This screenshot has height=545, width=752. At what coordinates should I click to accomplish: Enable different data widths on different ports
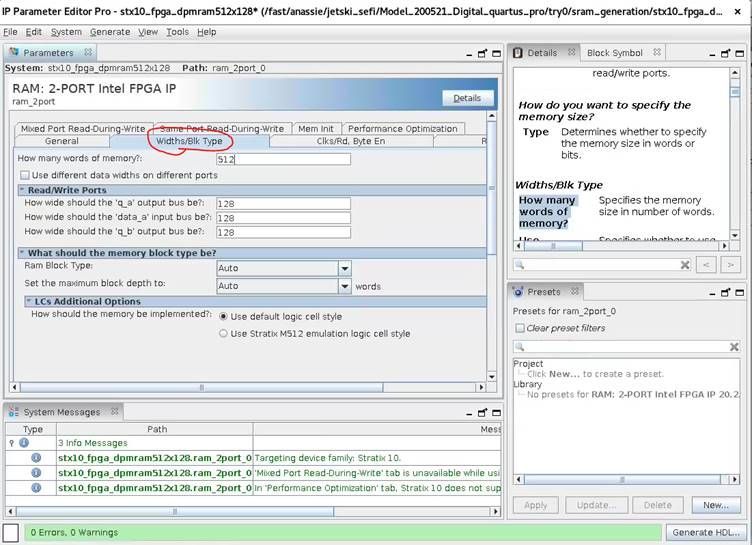click(25, 175)
